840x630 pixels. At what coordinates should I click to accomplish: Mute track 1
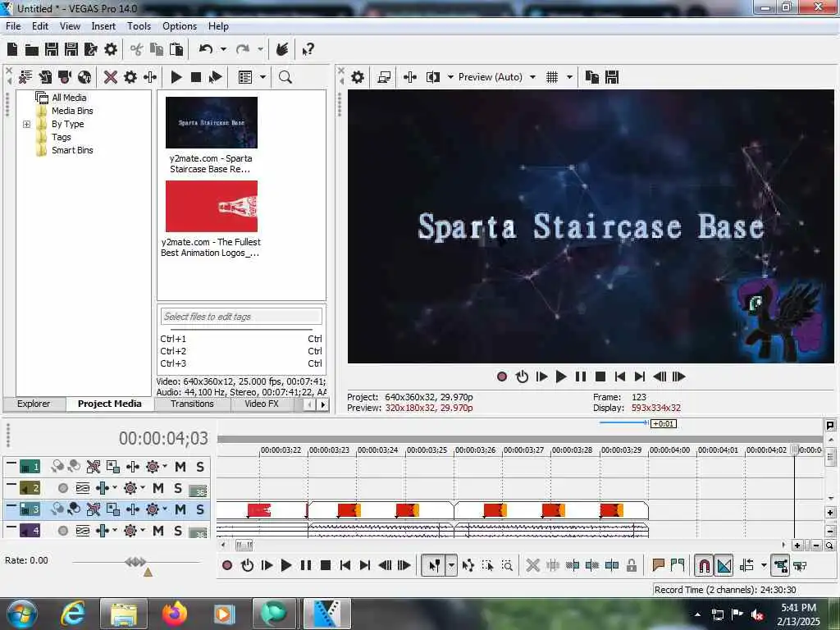pos(180,467)
